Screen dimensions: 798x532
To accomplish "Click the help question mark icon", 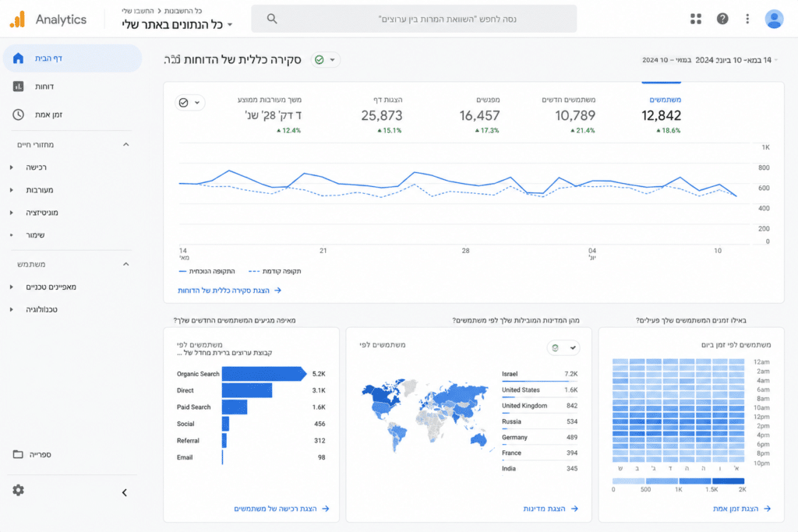I will [722, 19].
